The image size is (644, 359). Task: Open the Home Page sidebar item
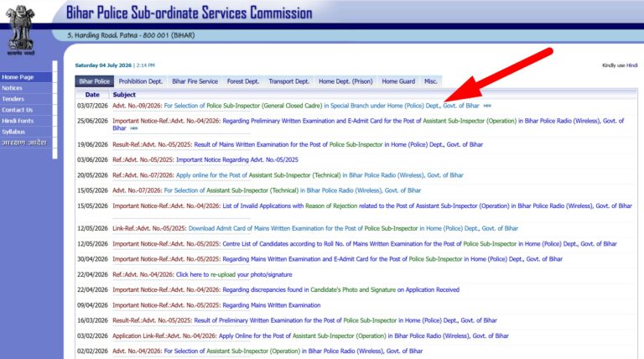(26, 77)
